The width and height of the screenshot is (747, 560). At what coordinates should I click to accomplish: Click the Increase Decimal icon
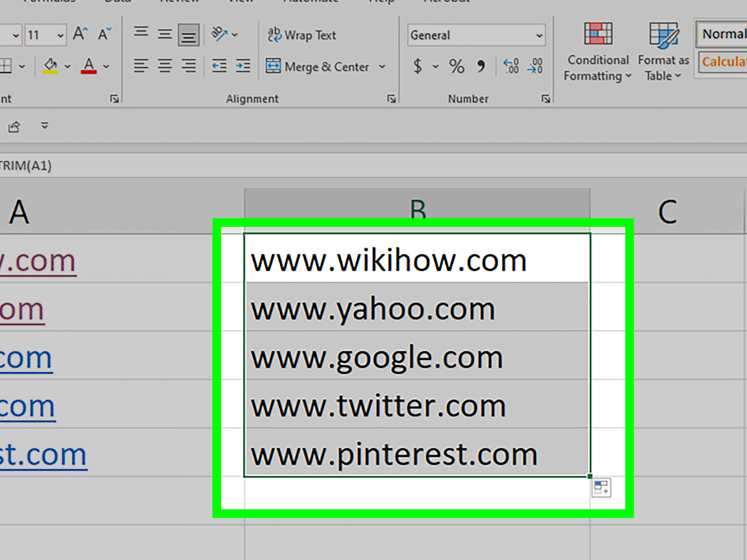click(x=511, y=66)
